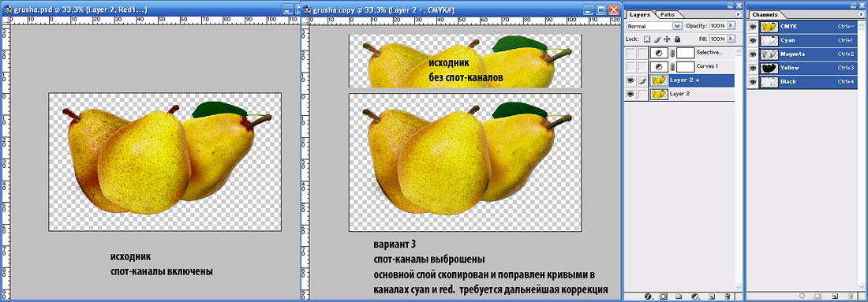Viewport: 868px width, 302px height.
Task: Select the Yellow channel
Action: point(808,68)
